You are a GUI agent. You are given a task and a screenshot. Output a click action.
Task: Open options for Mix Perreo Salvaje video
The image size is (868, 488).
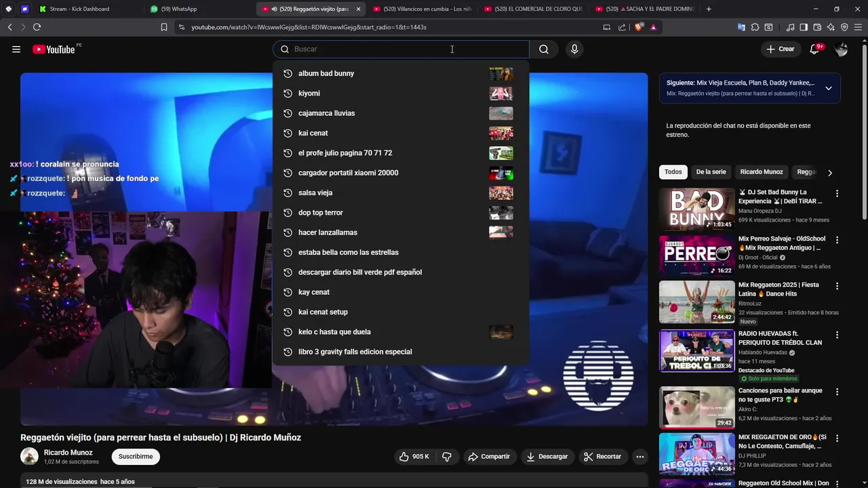(x=837, y=240)
